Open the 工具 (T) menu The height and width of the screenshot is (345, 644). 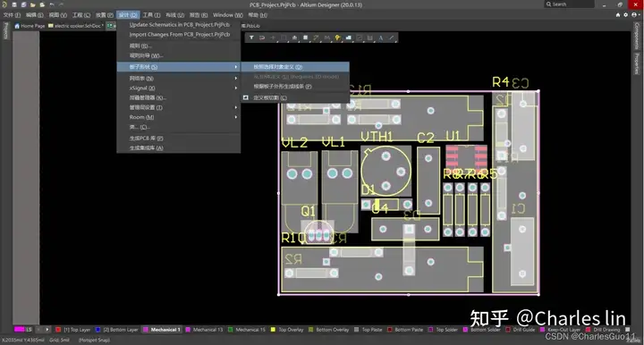tap(151, 15)
